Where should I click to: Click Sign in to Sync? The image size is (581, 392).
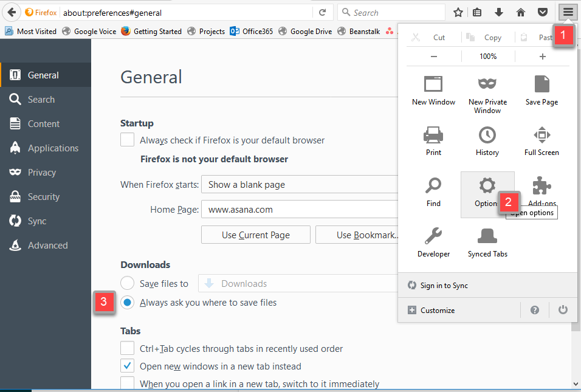[444, 286]
